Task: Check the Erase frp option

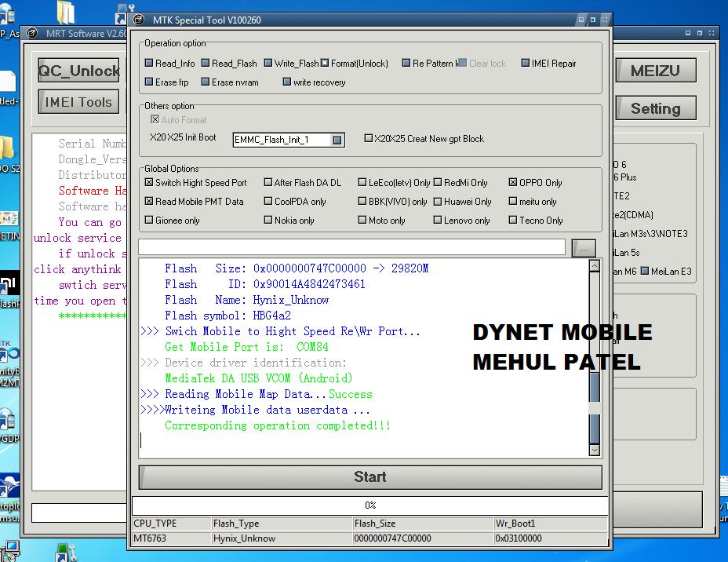Action: [149, 82]
